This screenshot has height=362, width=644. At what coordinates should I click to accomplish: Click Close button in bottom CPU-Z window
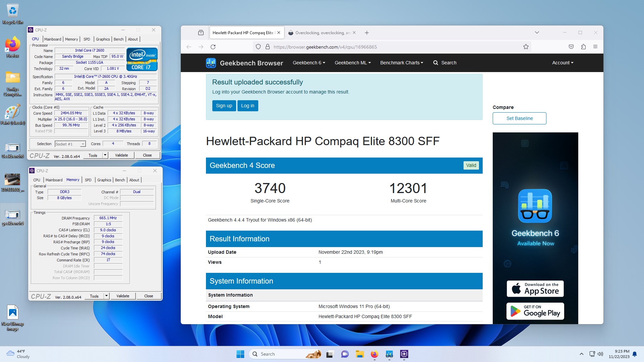(x=149, y=296)
